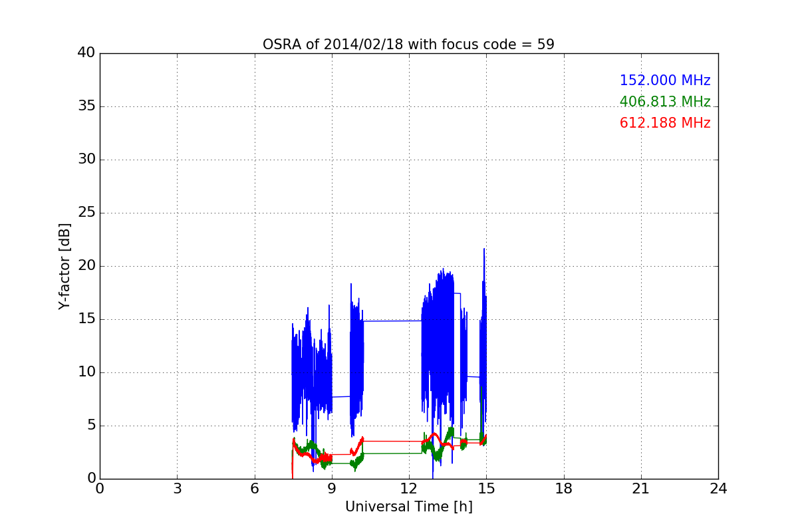Image resolution: width=798 pixels, height=532 pixels.
Task: Click the y-axis tick label 40
Action: 86,53
